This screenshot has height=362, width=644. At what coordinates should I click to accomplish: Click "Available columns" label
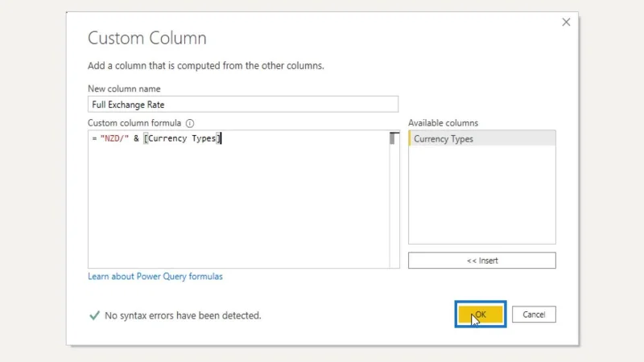[x=444, y=123]
